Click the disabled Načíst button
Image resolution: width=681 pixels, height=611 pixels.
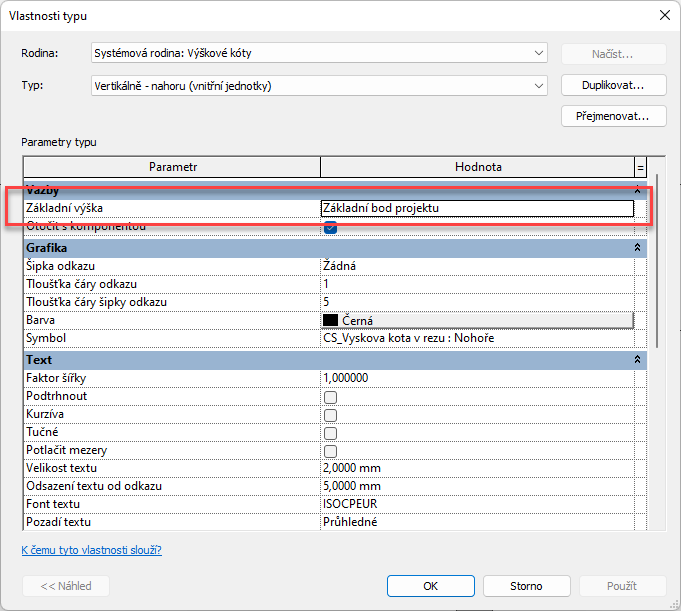click(613, 54)
